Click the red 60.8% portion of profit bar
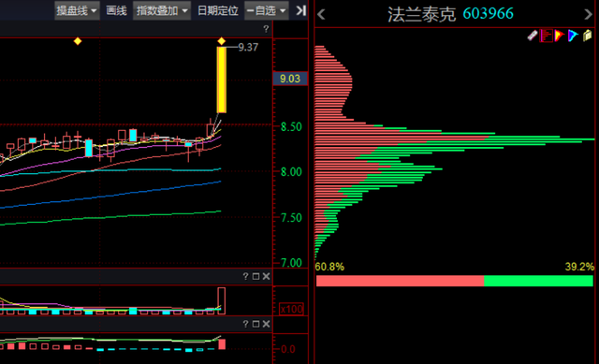The image size is (599, 364). pyautogui.click(x=400, y=281)
